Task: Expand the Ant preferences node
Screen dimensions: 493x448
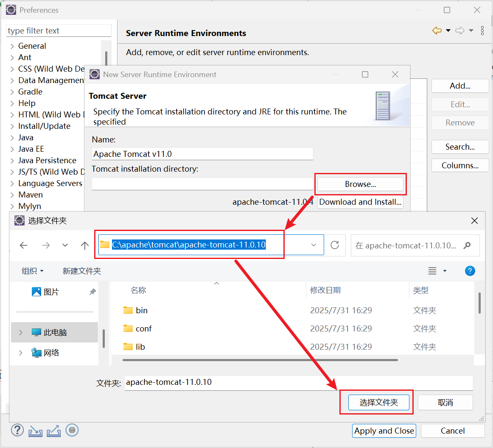Action: 12,58
